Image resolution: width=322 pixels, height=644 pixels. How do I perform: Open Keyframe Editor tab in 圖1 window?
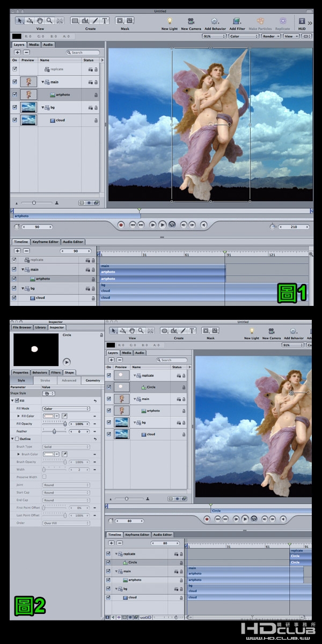click(x=46, y=242)
